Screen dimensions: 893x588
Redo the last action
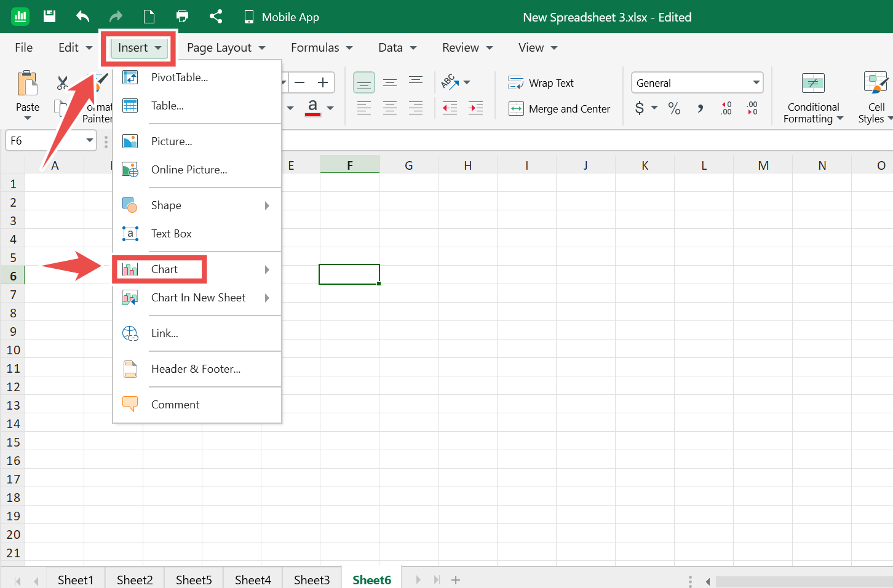coord(116,17)
